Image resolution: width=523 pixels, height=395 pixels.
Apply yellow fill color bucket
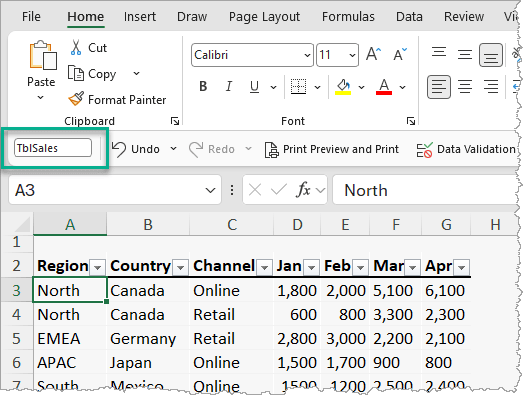point(343,87)
